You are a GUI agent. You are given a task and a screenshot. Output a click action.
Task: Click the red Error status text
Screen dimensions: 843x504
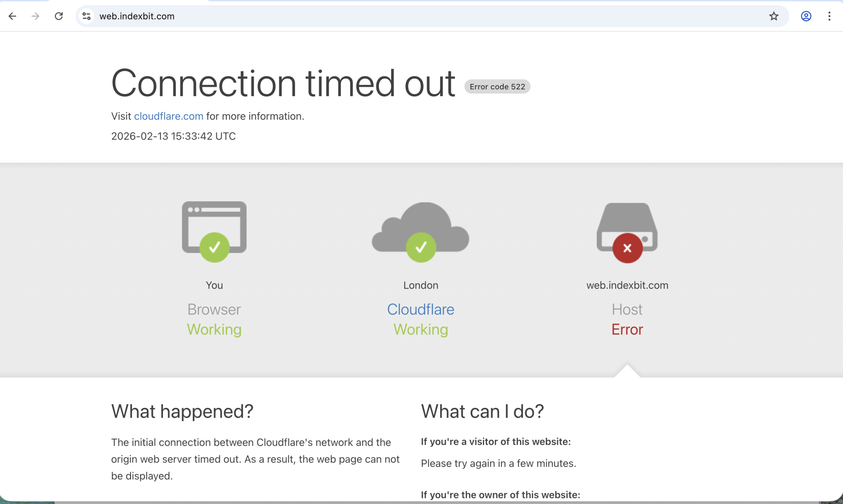pos(627,330)
